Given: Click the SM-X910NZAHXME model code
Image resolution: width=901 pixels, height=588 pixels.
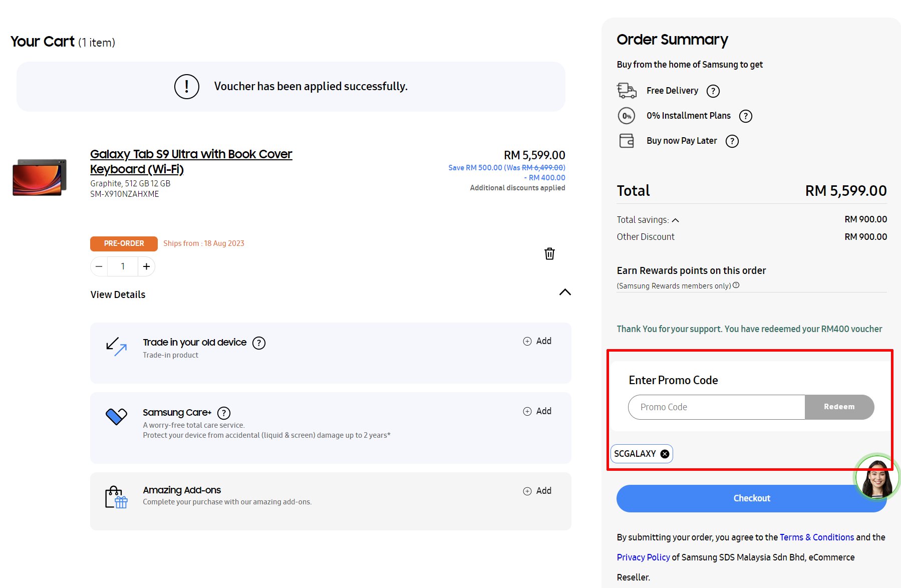Looking at the screenshot, I should pos(125,194).
